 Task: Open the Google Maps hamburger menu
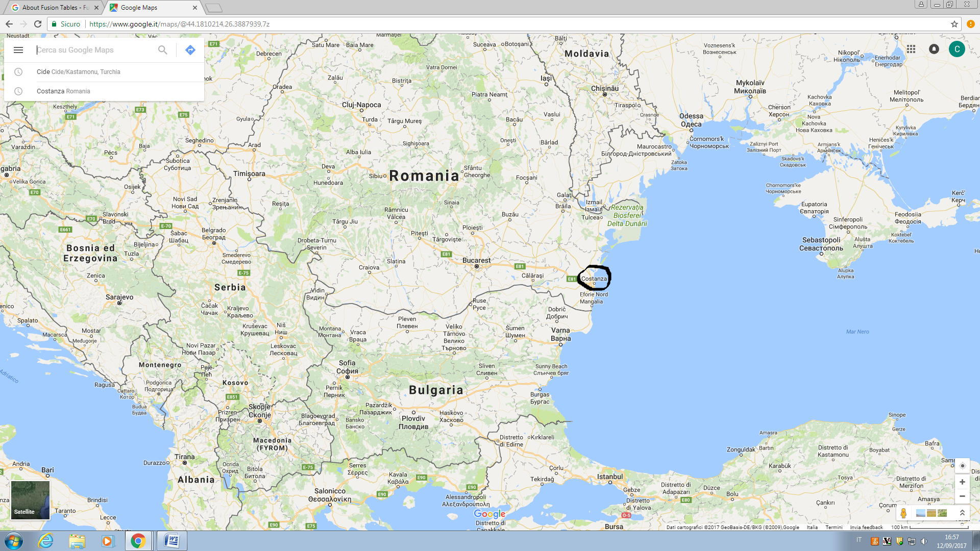coord(18,50)
